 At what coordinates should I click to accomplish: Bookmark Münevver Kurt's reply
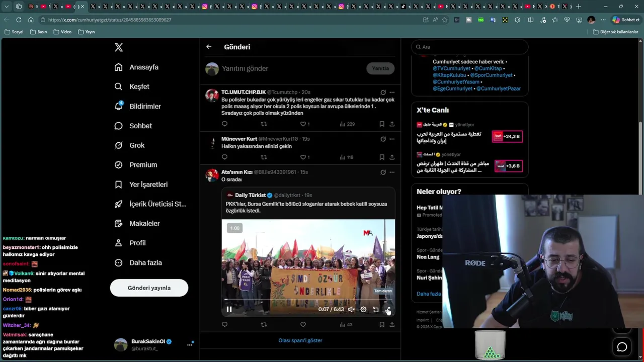pyautogui.click(x=382, y=157)
